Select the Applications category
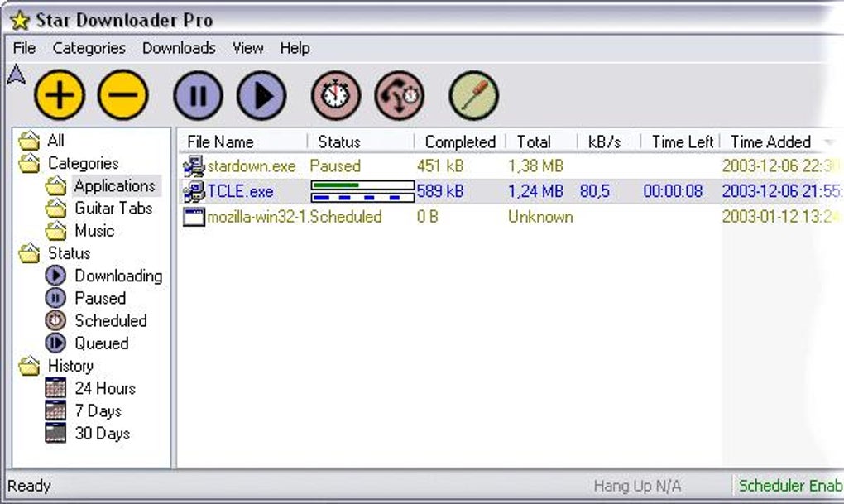Screen dimensions: 844x504 coord(115,185)
